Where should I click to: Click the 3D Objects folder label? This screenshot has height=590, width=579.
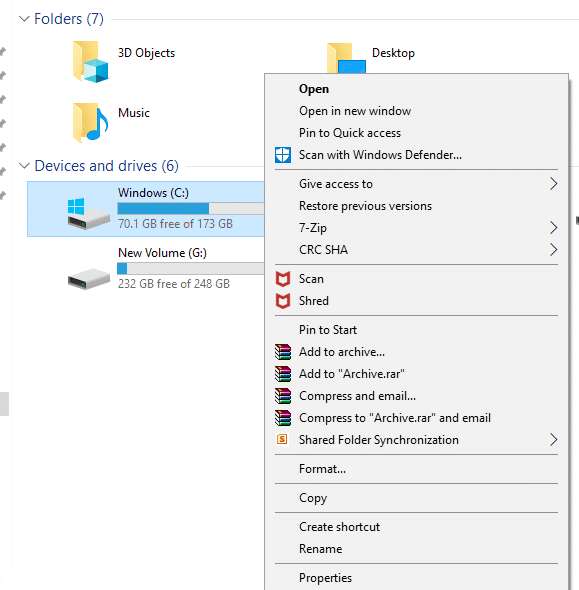(146, 53)
